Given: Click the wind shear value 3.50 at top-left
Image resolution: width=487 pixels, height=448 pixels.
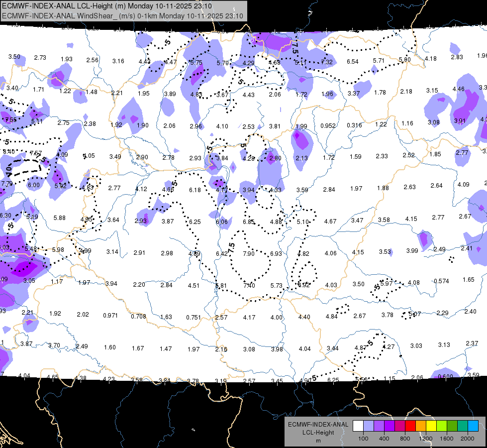Looking at the screenshot, I should (x=14, y=57).
